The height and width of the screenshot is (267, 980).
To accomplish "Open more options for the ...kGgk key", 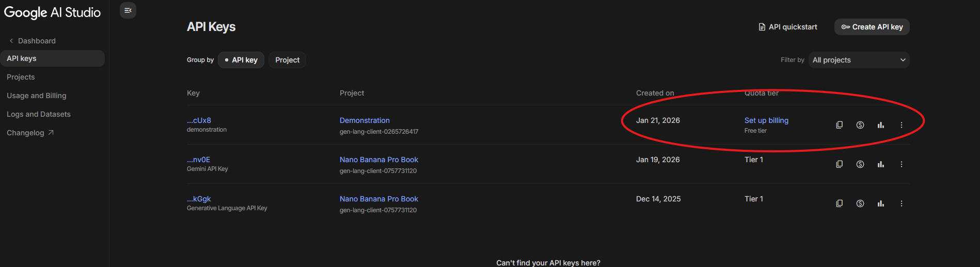I will 902,203.
